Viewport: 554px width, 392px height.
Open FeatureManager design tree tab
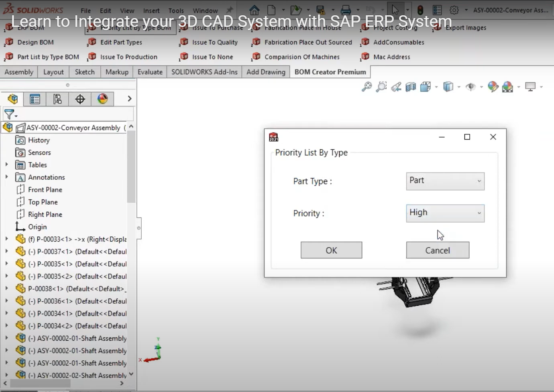(12, 99)
